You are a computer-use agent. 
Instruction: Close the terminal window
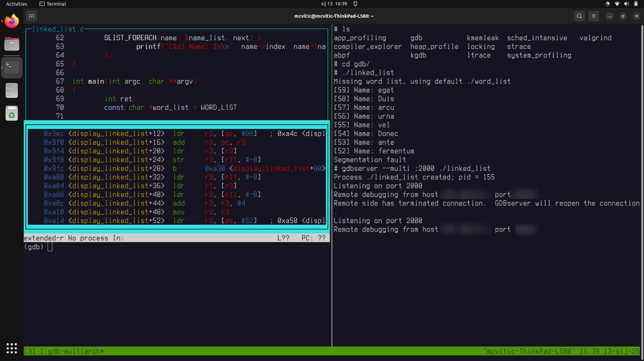coord(636,16)
